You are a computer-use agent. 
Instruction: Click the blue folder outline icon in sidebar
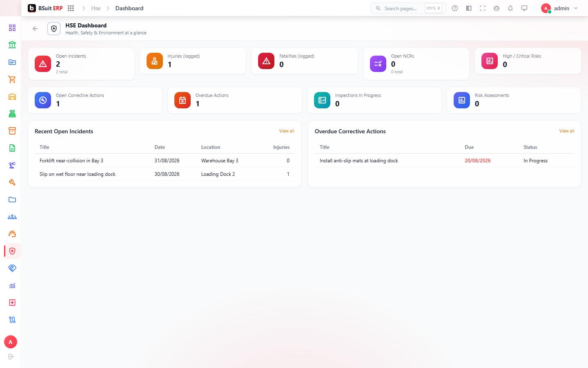click(12, 200)
